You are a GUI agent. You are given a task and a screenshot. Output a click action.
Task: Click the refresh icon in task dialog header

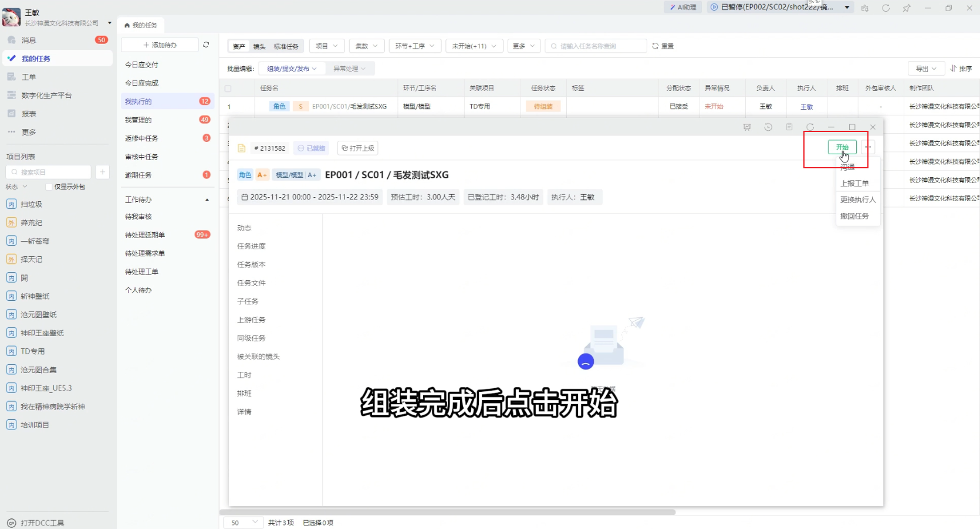[x=810, y=127]
